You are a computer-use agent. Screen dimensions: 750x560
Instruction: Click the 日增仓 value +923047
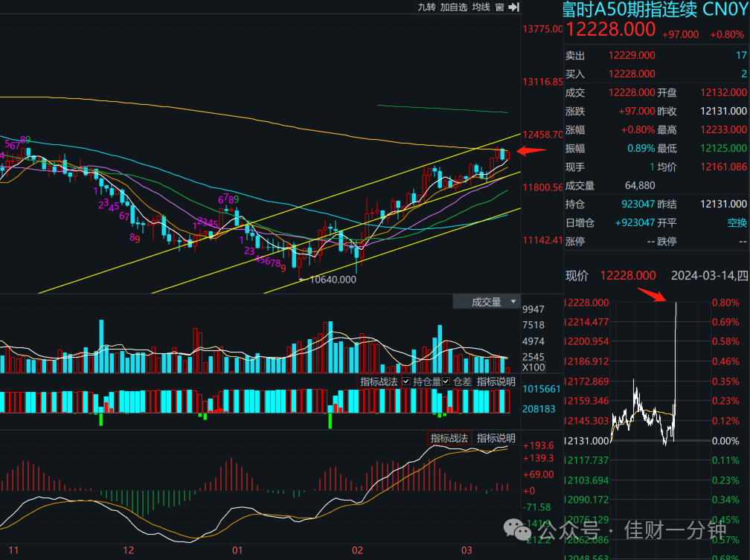[635, 223]
